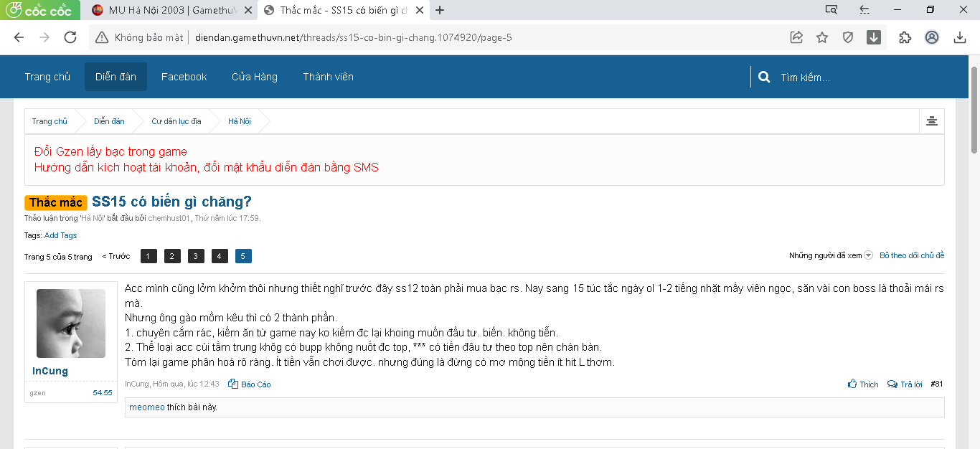Click the "Không bảo mật" security warning
The height and width of the screenshot is (449, 980).
coord(140,38)
